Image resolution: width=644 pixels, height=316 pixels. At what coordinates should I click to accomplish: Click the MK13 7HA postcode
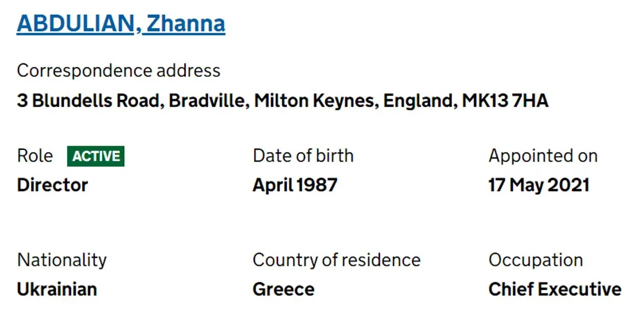(x=505, y=101)
